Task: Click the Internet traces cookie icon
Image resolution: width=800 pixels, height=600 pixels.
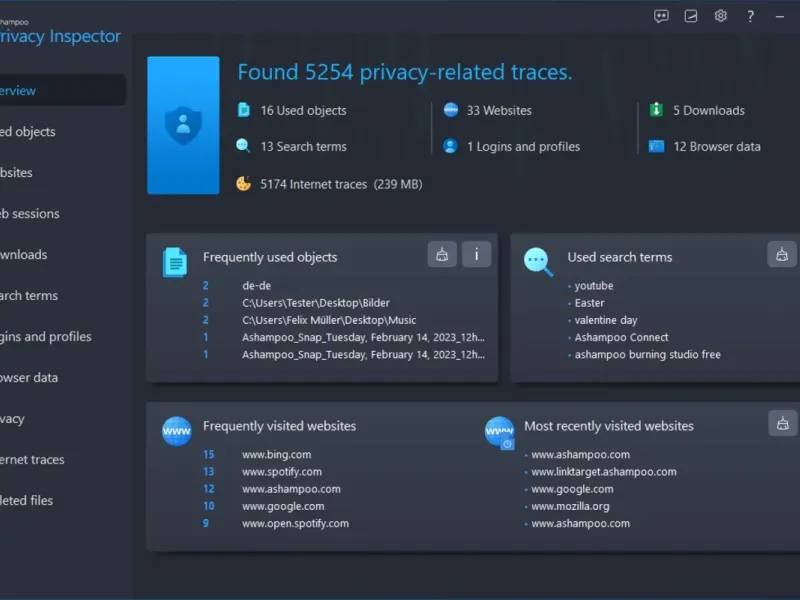Action: click(x=243, y=184)
